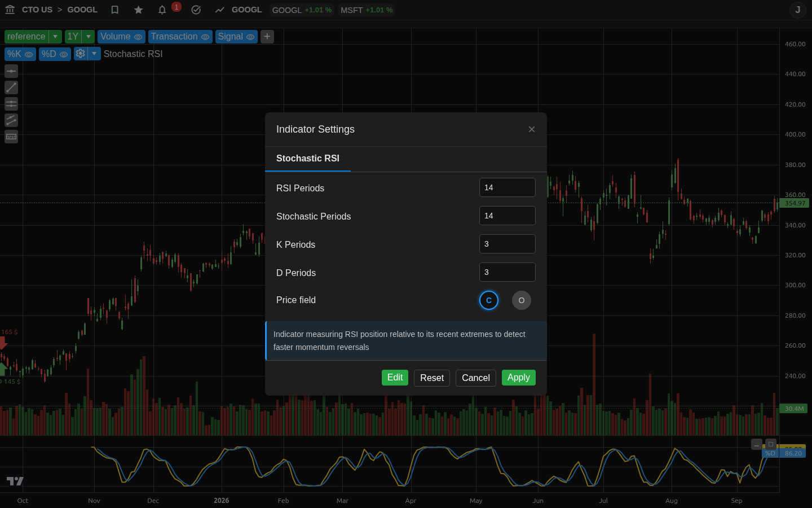This screenshot has height=508, width=812.
Task: Select the trend line drawing tool
Action: pos(11,87)
